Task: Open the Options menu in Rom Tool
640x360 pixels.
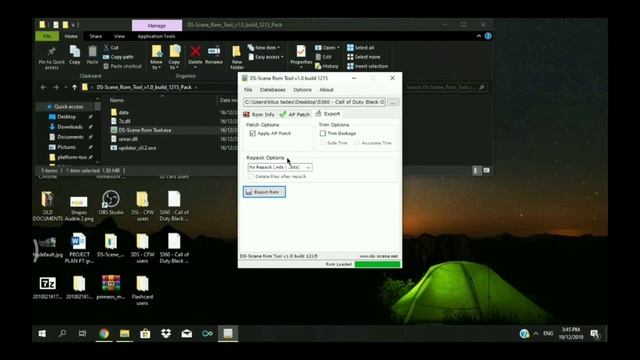Action: tap(302, 90)
